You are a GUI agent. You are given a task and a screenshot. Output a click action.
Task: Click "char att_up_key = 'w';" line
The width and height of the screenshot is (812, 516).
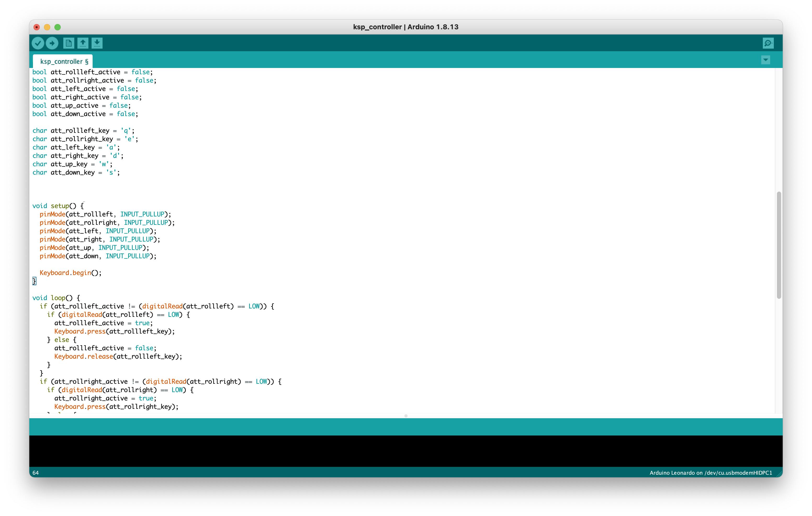tap(72, 164)
